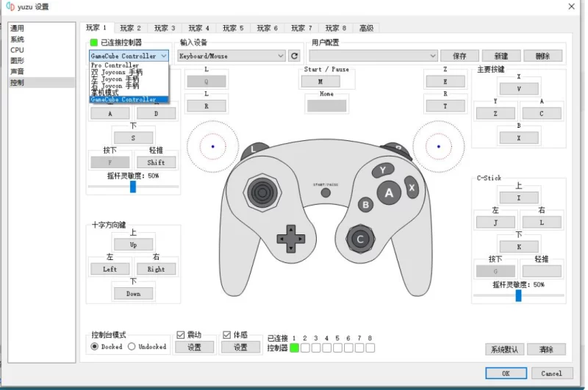Click the D-pad Right binding

coord(157,269)
